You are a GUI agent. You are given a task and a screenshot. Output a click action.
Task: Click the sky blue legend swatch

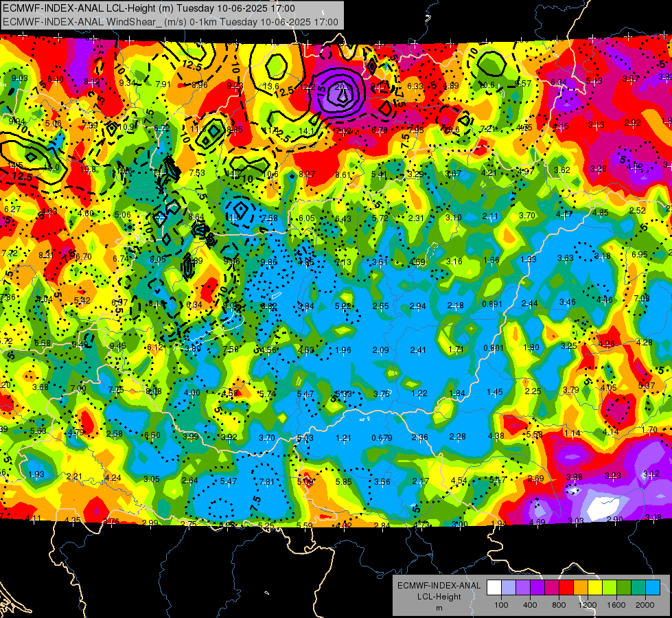pos(653,588)
